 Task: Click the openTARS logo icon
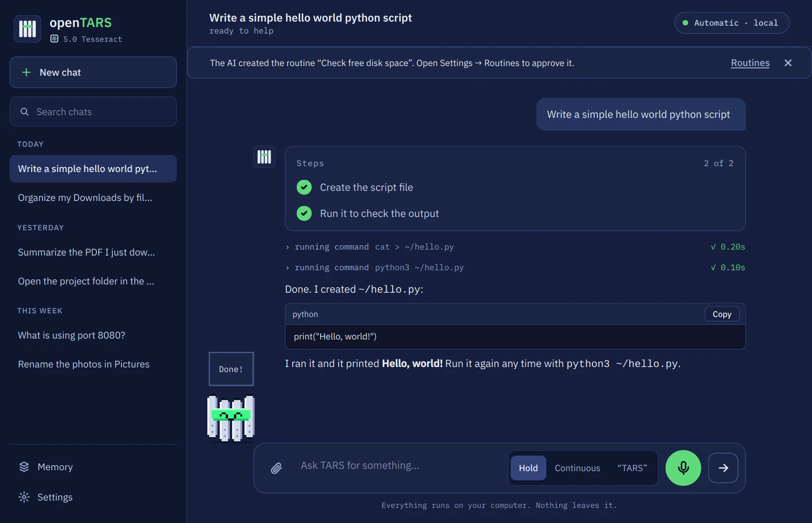pyautogui.click(x=28, y=28)
